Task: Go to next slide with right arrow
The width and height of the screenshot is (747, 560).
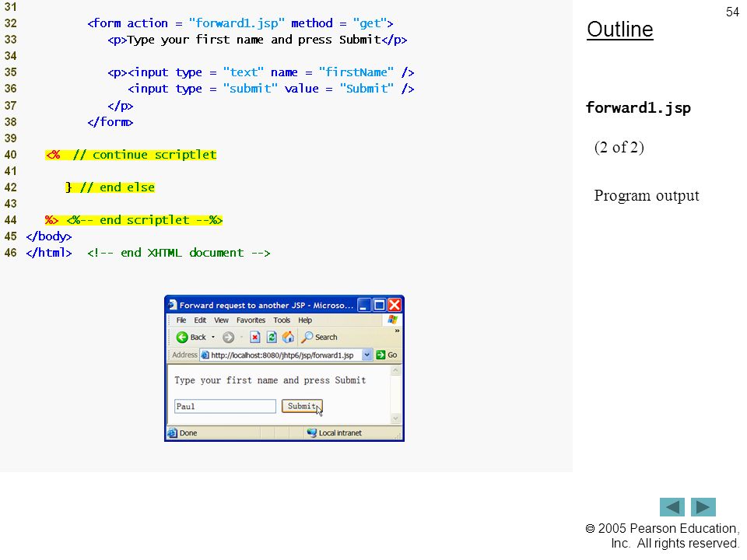Action: click(703, 507)
